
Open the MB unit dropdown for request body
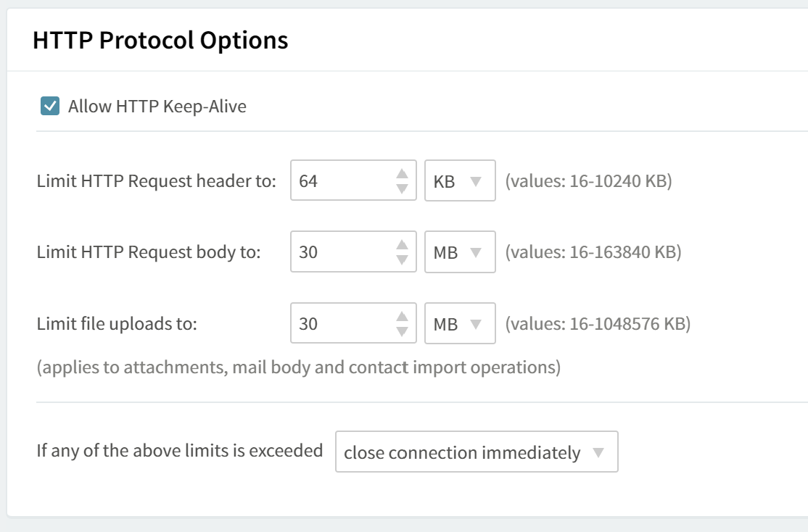point(460,252)
